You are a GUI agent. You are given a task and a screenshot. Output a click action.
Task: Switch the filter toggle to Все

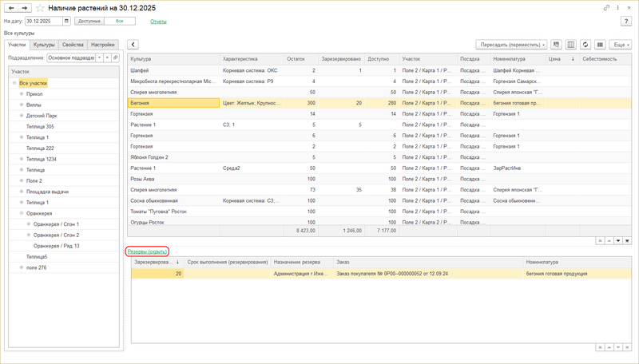coord(119,22)
